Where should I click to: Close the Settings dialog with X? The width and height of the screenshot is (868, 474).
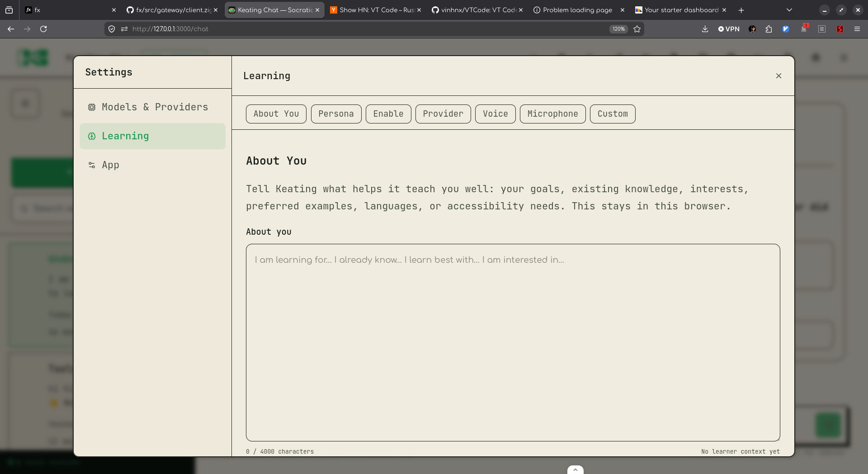click(x=778, y=76)
